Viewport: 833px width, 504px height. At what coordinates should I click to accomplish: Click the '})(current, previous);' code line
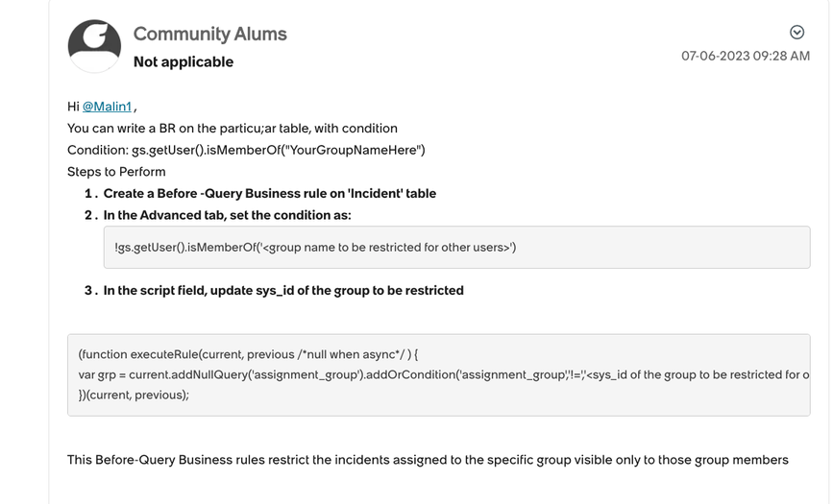click(134, 395)
